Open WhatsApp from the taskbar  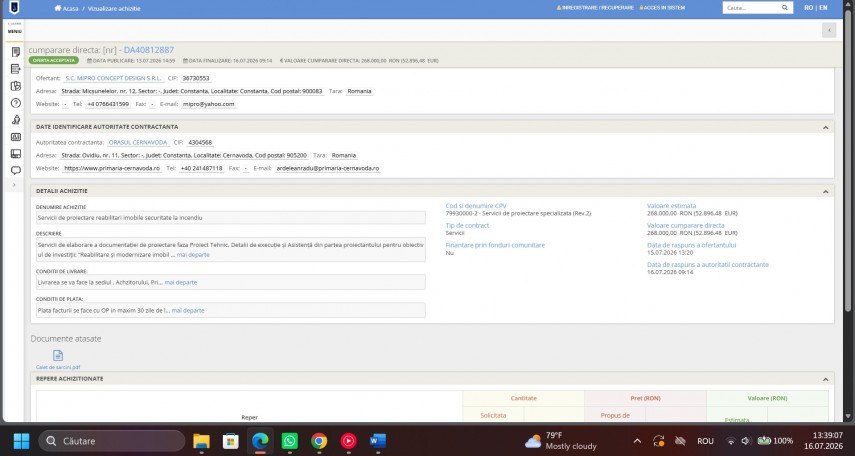click(290, 441)
